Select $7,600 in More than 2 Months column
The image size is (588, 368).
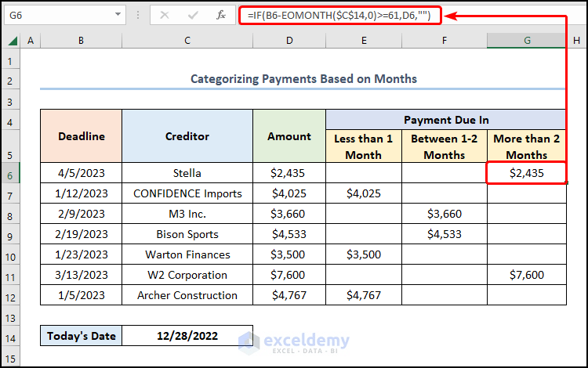click(x=527, y=275)
